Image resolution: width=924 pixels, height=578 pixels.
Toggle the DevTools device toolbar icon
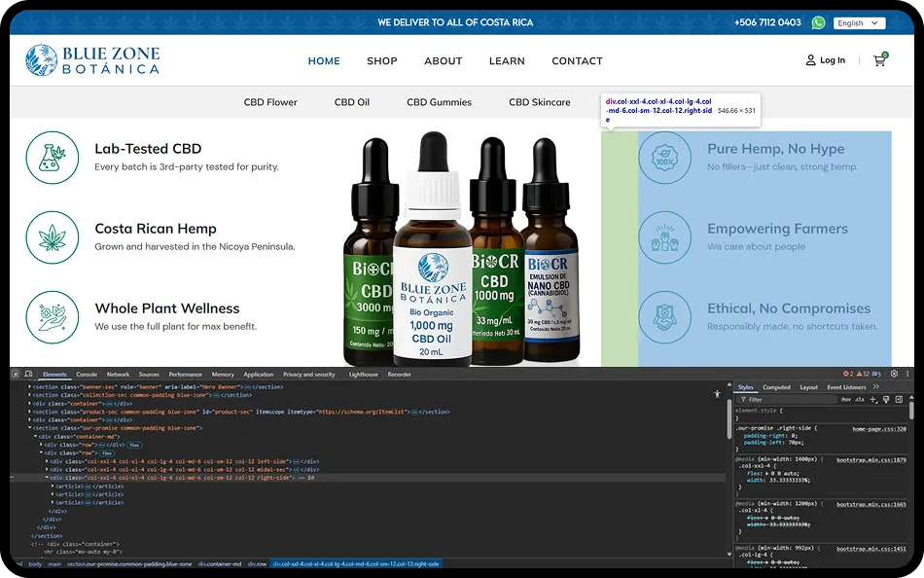click(x=28, y=374)
